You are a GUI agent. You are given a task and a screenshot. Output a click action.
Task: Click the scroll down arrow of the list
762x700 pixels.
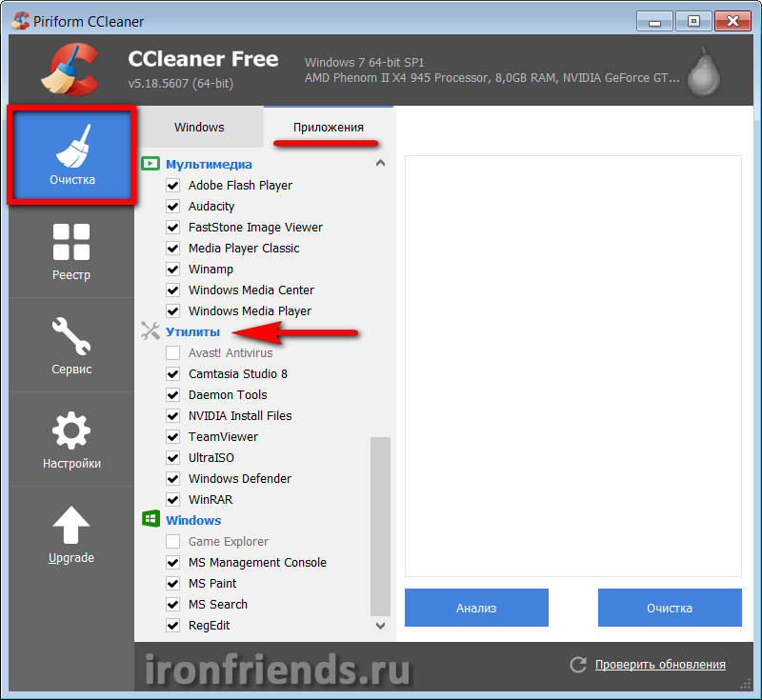(x=380, y=626)
